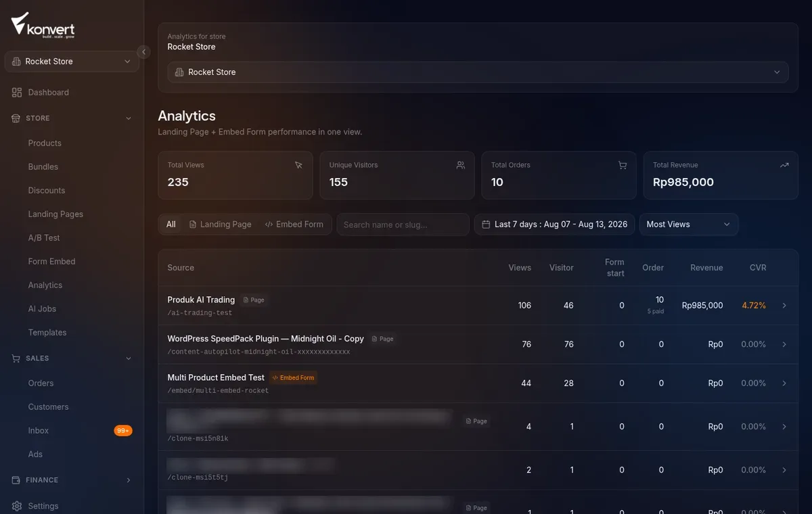Expand WordPress SpeedPack Plugin row chevron

[x=784, y=344]
